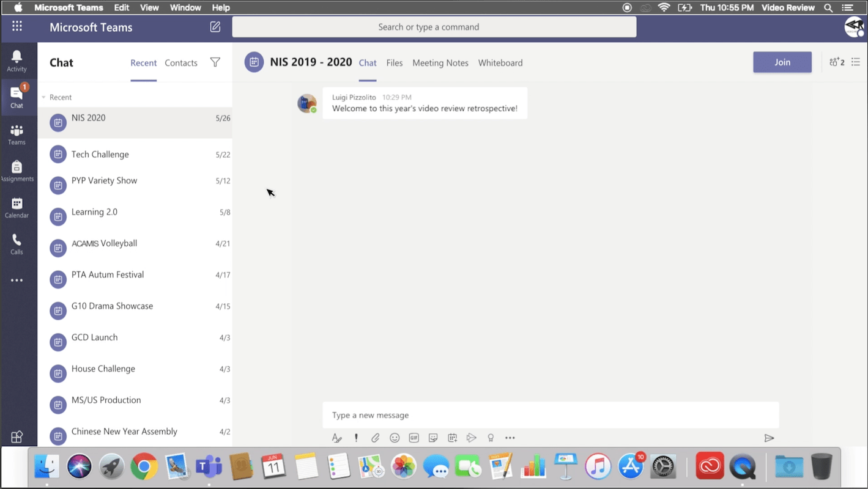Set delivery options exclamation icon
The height and width of the screenshot is (489, 868).
coord(356,438)
